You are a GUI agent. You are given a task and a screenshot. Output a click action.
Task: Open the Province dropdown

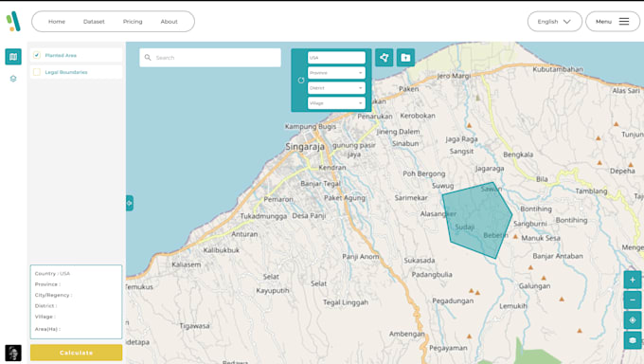pos(336,73)
